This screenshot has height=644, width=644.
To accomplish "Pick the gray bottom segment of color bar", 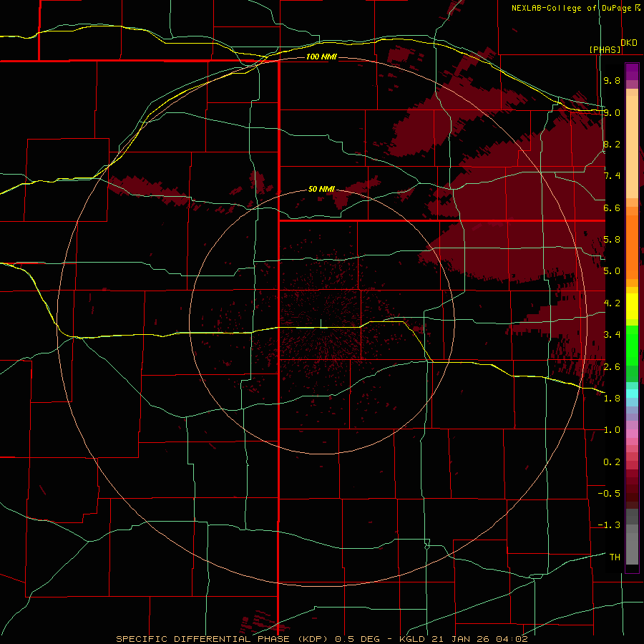I will click(632, 549).
